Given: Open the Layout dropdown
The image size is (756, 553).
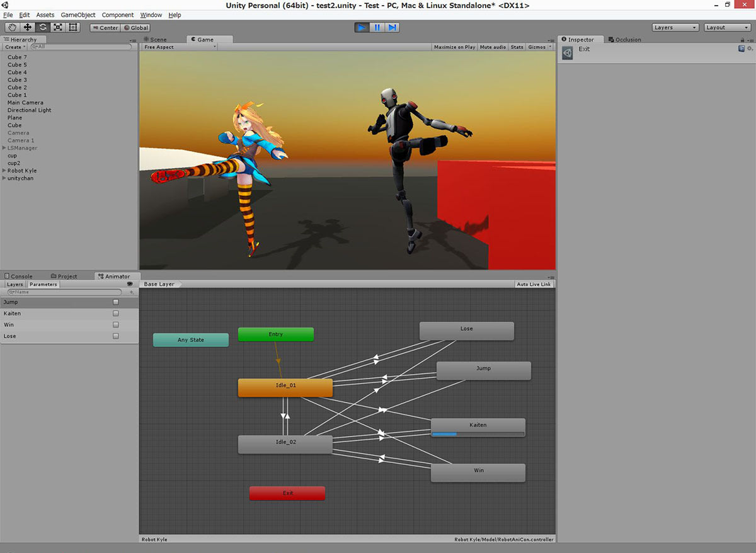Looking at the screenshot, I should (x=727, y=28).
